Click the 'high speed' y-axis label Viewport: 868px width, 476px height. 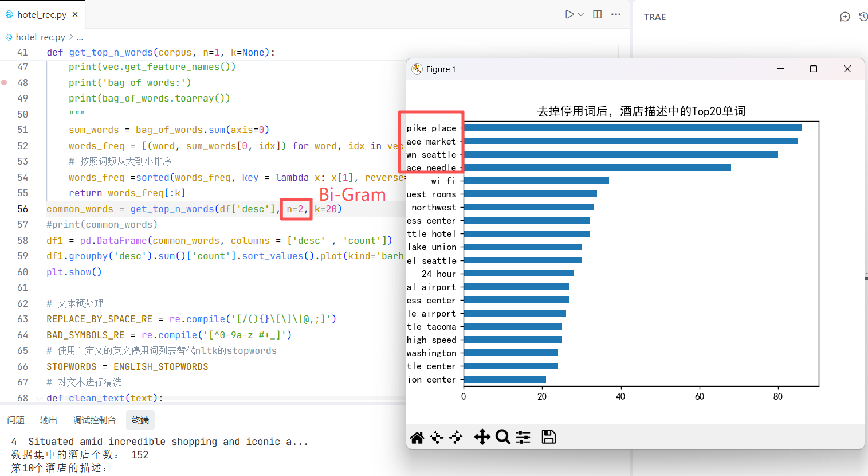[432, 340]
